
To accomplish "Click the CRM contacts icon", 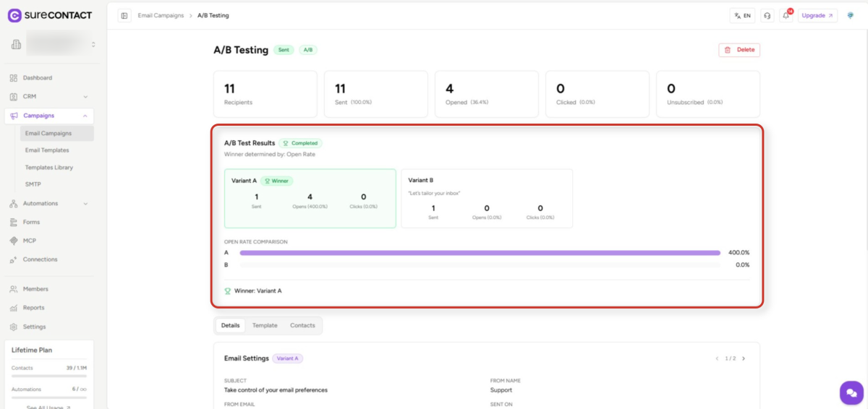I will click(14, 97).
